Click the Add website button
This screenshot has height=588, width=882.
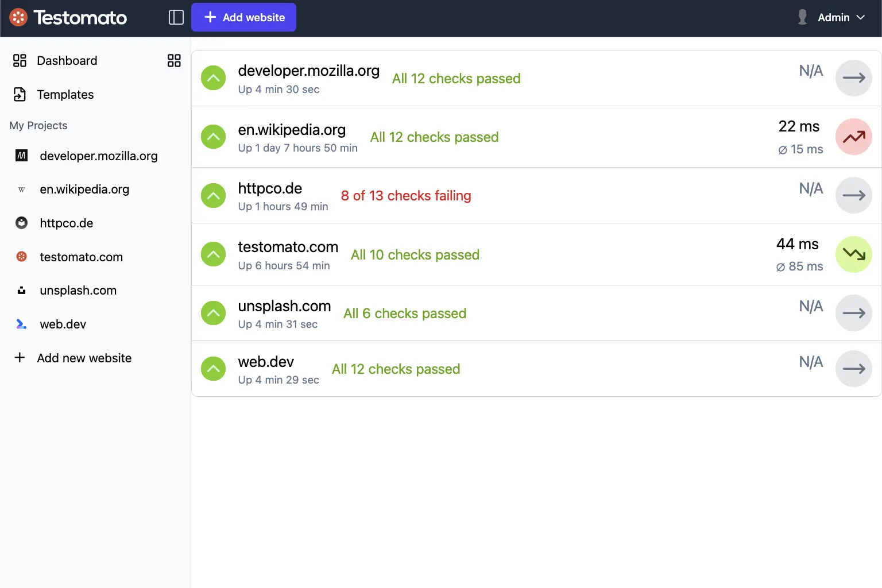pos(243,17)
